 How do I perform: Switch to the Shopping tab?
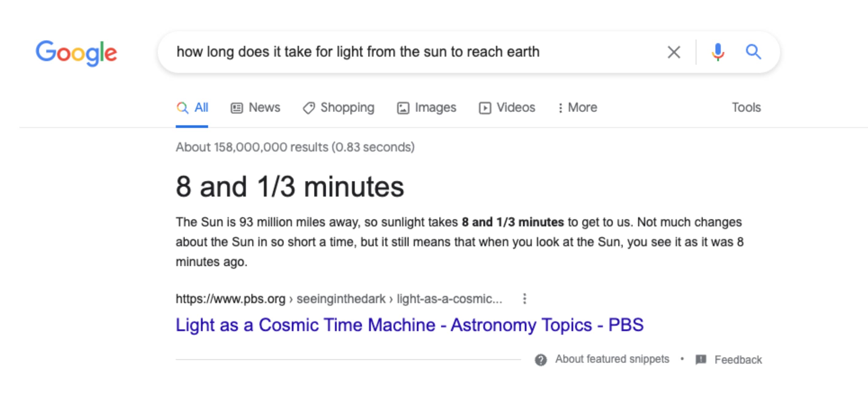point(339,107)
